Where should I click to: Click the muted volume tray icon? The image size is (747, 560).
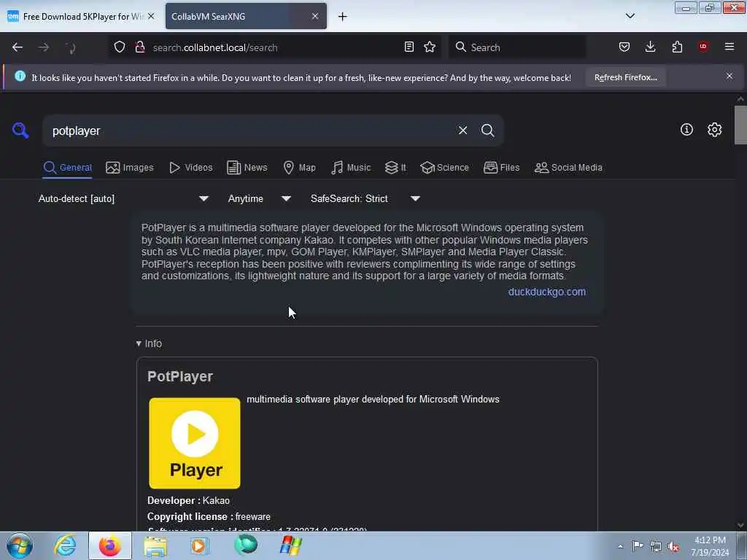pos(673,546)
